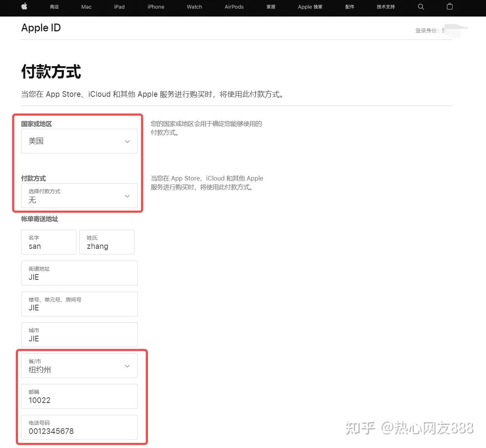
Task: Select Watch from the top navigation
Action: click(194, 7)
